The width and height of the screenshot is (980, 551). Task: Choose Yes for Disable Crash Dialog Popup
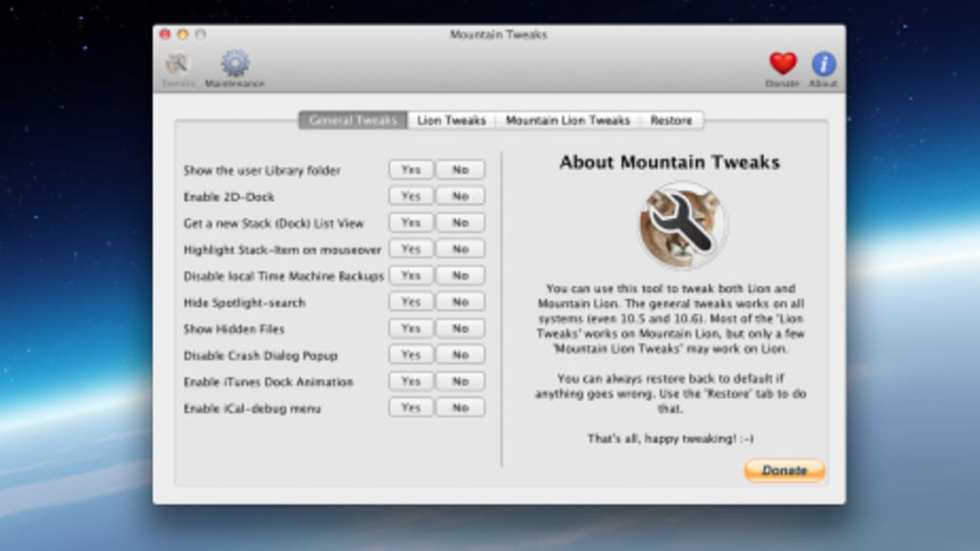410,355
